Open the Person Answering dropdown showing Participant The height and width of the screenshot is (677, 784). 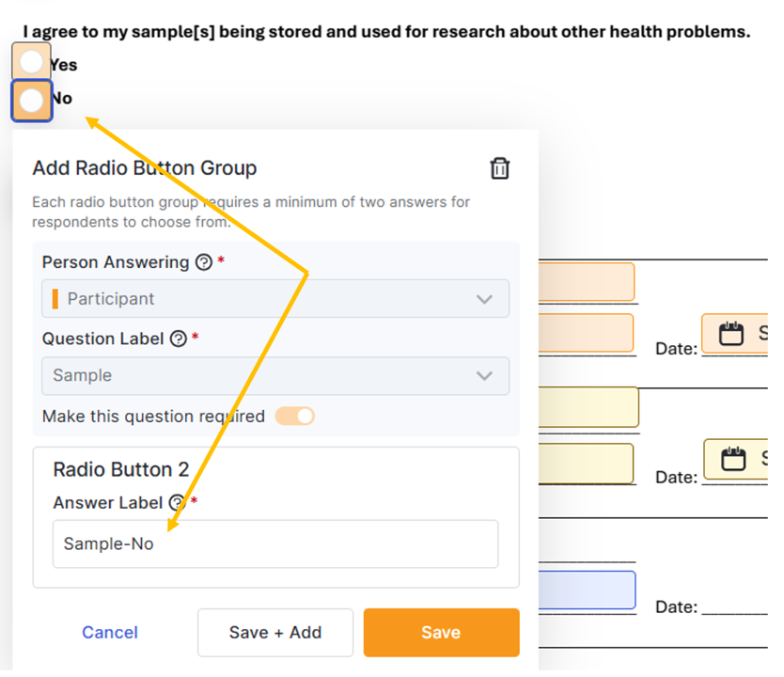(x=275, y=299)
